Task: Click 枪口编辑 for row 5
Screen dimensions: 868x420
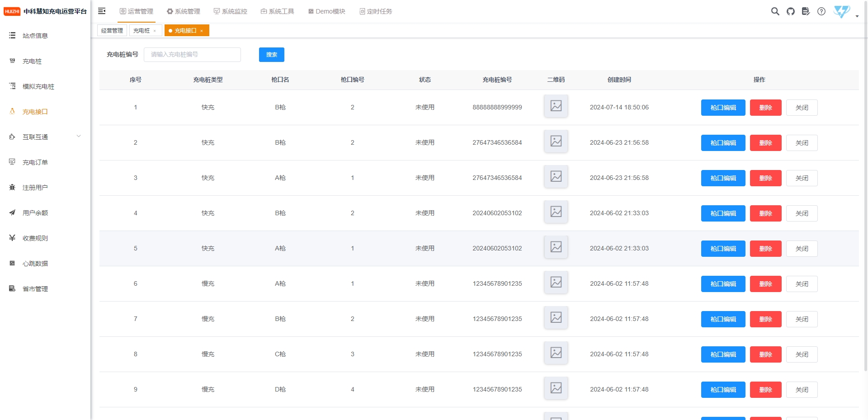Action: [x=723, y=249]
